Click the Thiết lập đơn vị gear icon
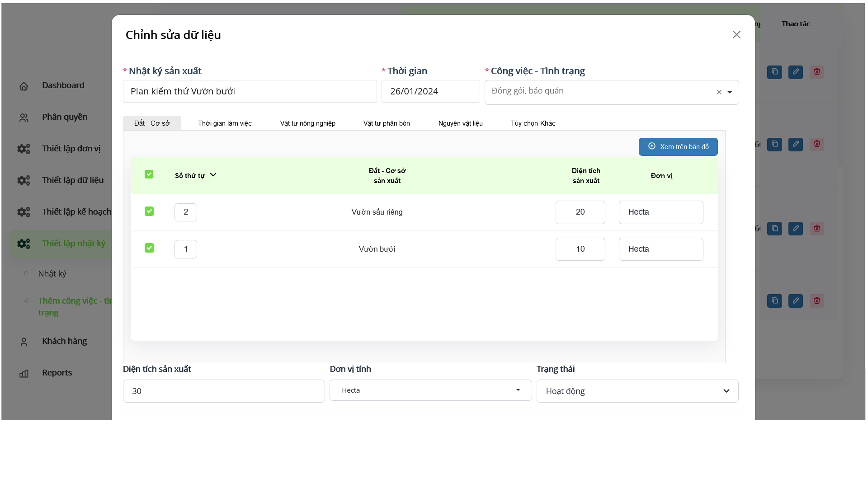The height and width of the screenshot is (488, 868). [x=24, y=149]
